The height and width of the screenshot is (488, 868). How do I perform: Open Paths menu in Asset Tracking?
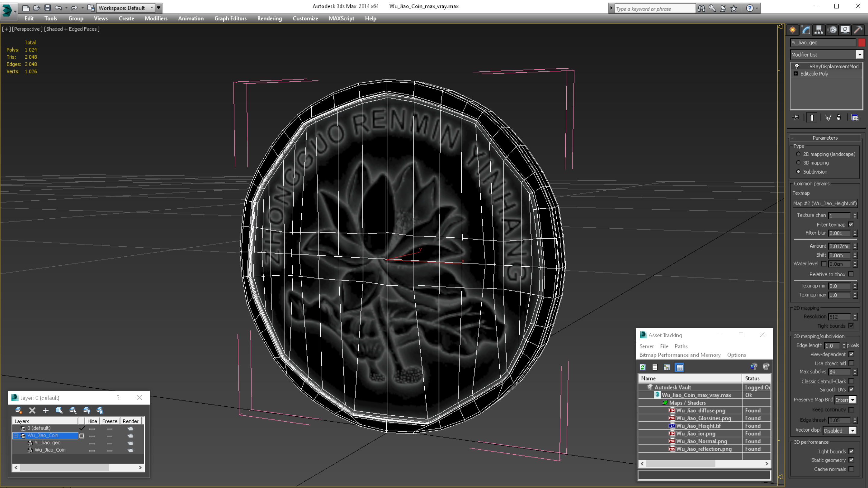point(681,346)
